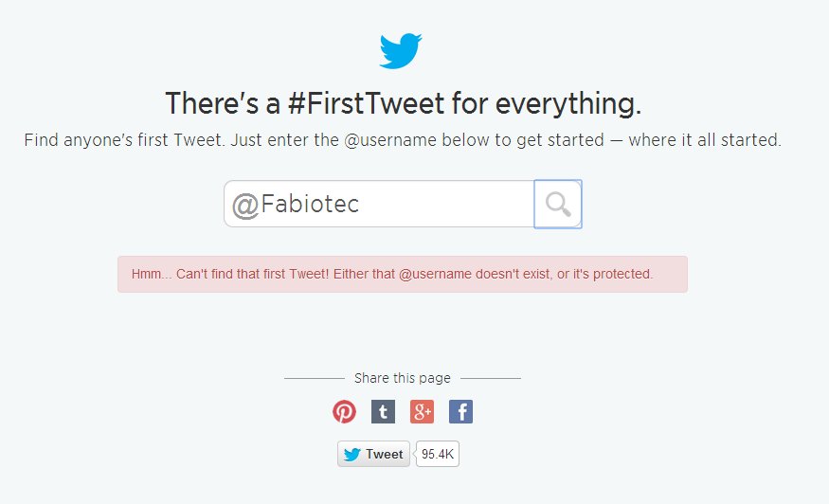This screenshot has width=829, height=504.
Task: Click the "Share this page" label
Action: (402, 378)
